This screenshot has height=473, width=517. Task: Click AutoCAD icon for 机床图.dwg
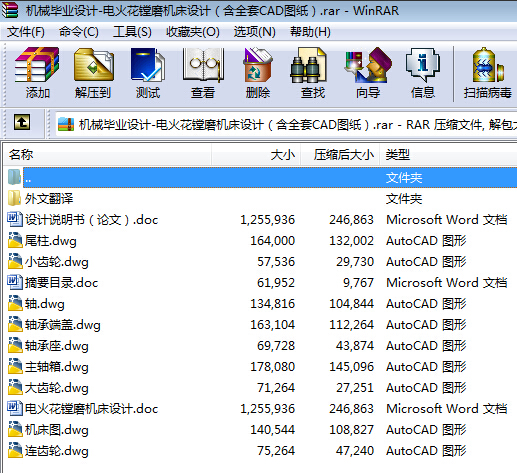[15, 429]
